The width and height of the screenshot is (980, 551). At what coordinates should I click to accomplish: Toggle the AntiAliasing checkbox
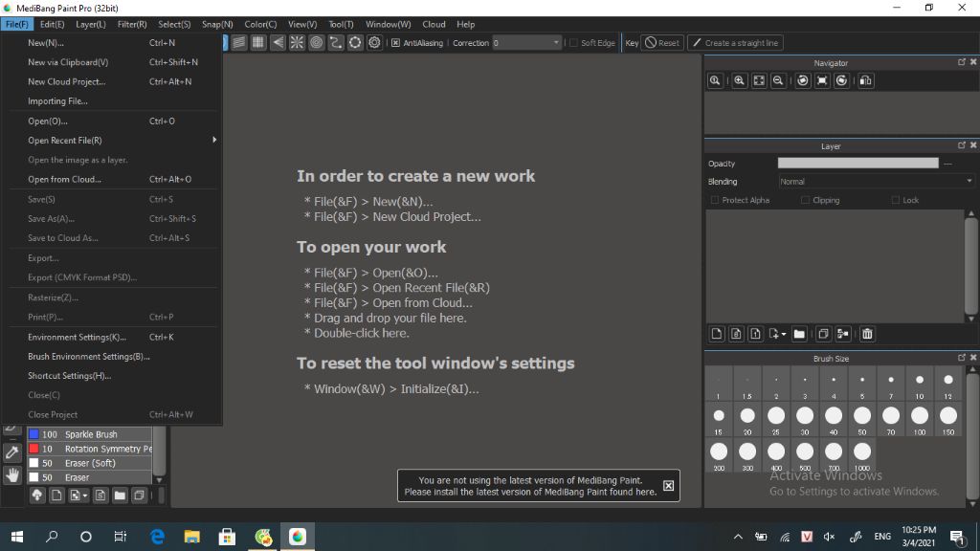tap(395, 42)
